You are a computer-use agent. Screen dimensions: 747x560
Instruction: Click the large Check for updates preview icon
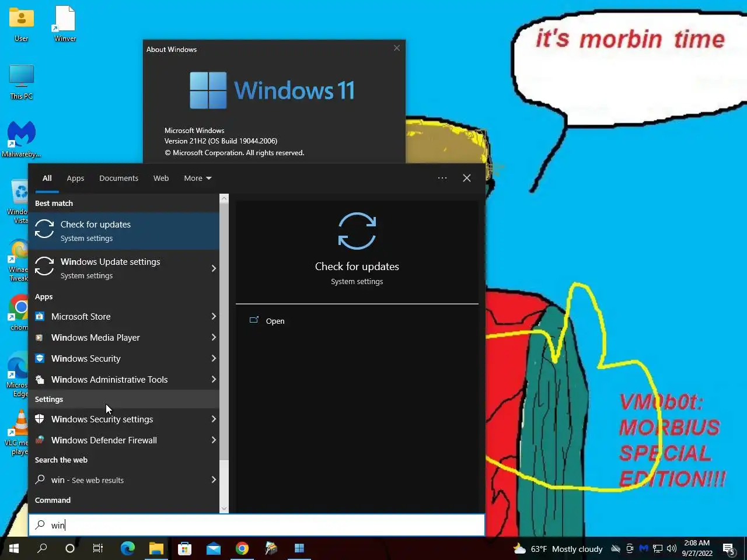tap(357, 231)
